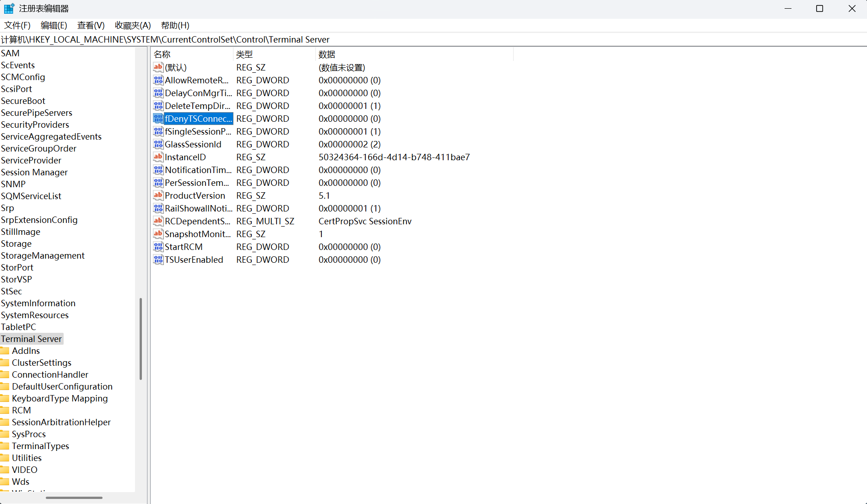The width and height of the screenshot is (867, 504).
Task: Click the icon of the AllowRemoteR... value
Action: coord(158,80)
